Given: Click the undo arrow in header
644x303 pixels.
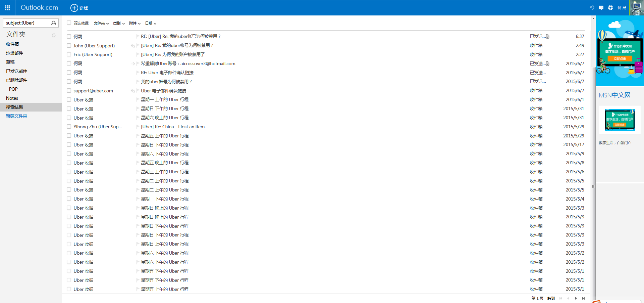Looking at the screenshot, I should pos(592,8).
